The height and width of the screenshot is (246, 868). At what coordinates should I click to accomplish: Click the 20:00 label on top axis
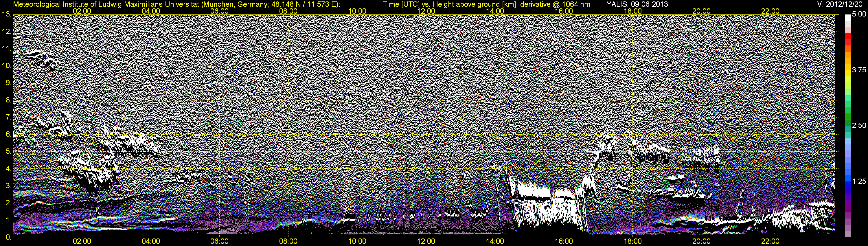tap(702, 11)
